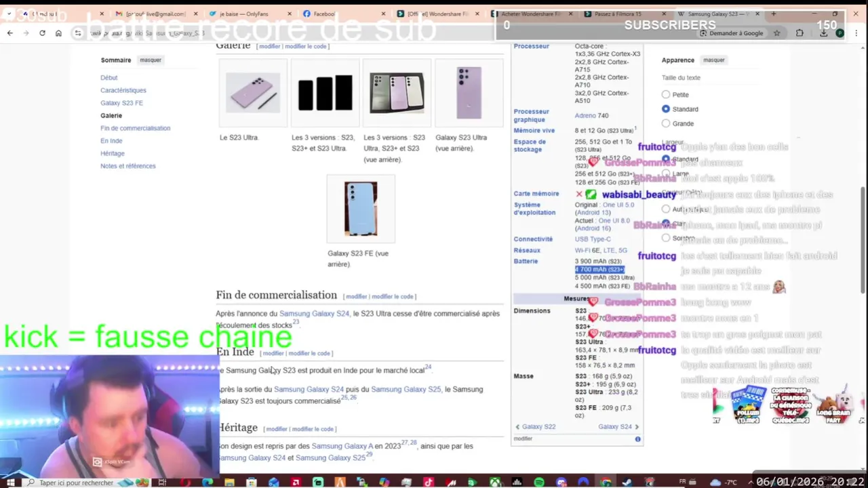Open the three black phones thumbnail
This screenshot has width=868, height=488.
pos(325,92)
